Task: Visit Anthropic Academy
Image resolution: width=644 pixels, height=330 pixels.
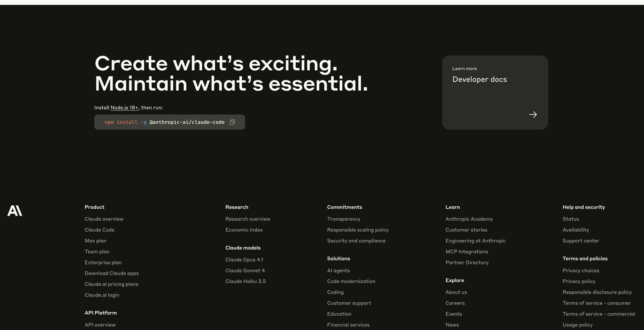Action: pyautogui.click(x=469, y=219)
